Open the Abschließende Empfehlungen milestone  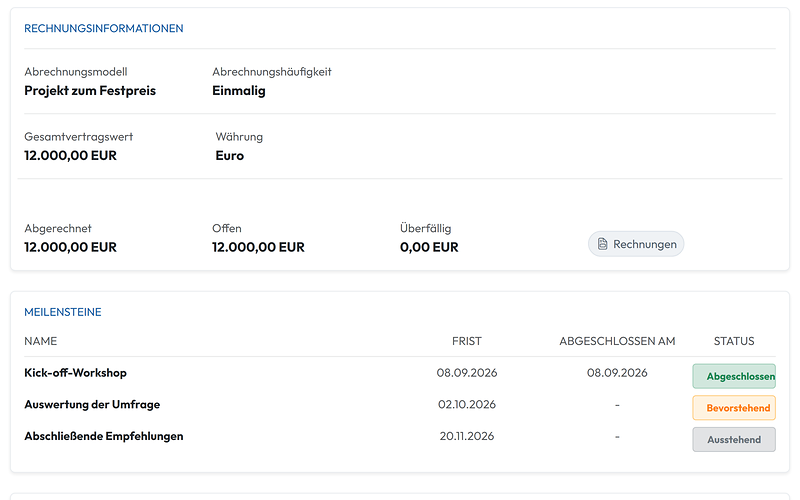pyautogui.click(x=104, y=436)
